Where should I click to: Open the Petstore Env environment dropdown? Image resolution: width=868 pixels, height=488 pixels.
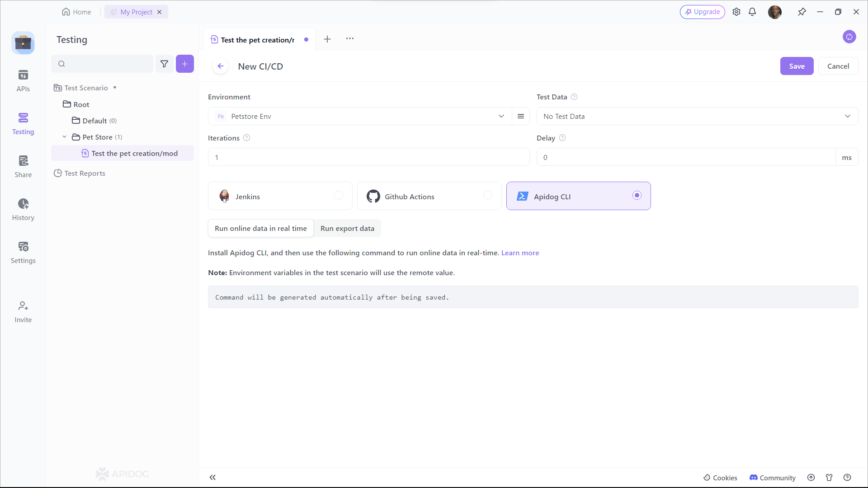coord(359,116)
